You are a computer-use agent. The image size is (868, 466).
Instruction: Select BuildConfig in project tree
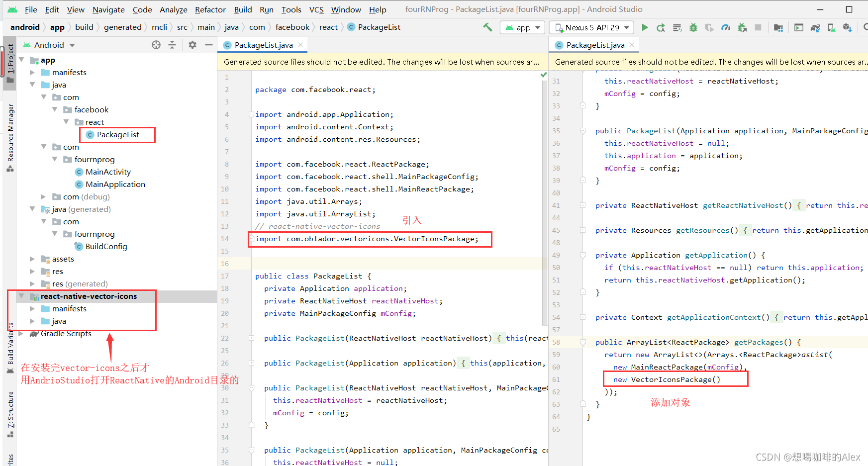pyautogui.click(x=100, y=246)
